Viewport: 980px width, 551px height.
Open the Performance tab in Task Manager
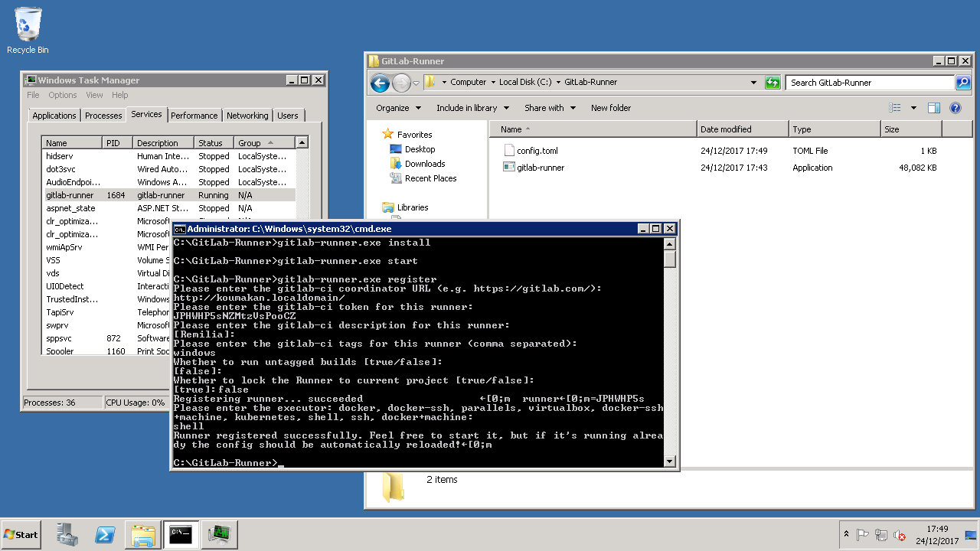(194, 116)
